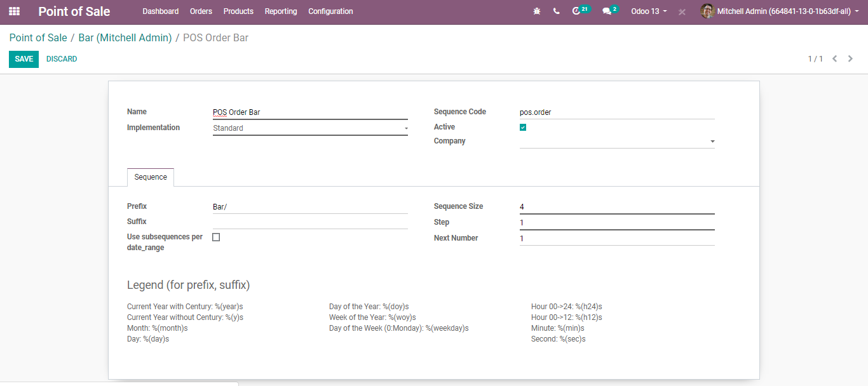The height and width of the screenshot is (386, 868).
Task: Toggle the Active checkbox
Action: [x=523, y=127]
